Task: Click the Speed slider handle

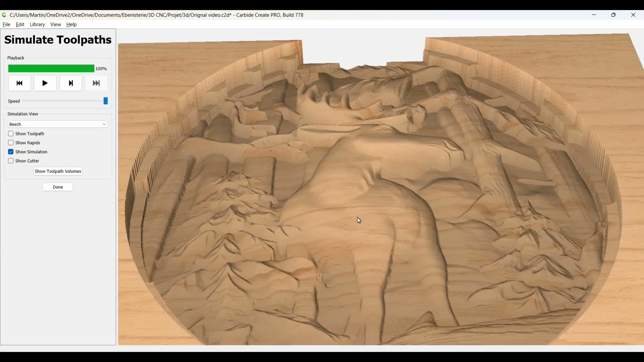Action: [x=106, y=101]
